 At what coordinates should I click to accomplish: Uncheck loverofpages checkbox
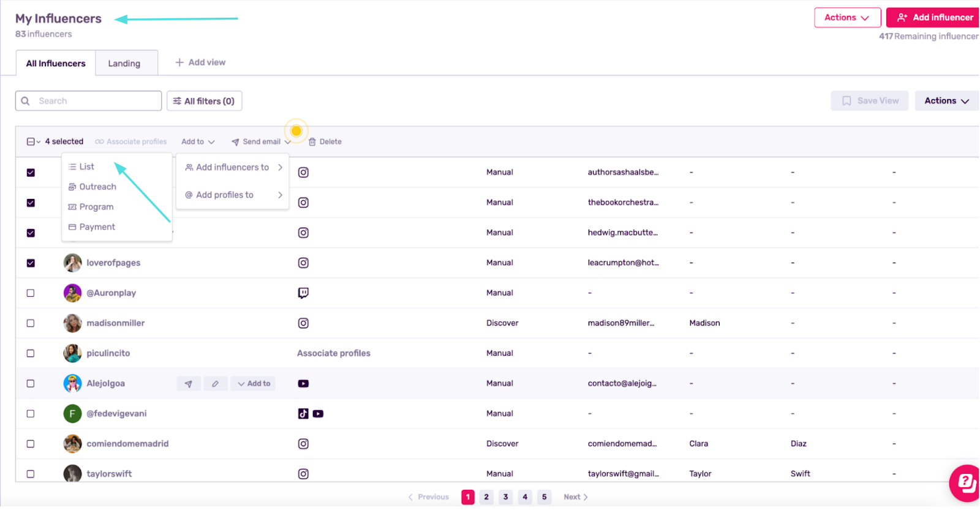(31, 263)
